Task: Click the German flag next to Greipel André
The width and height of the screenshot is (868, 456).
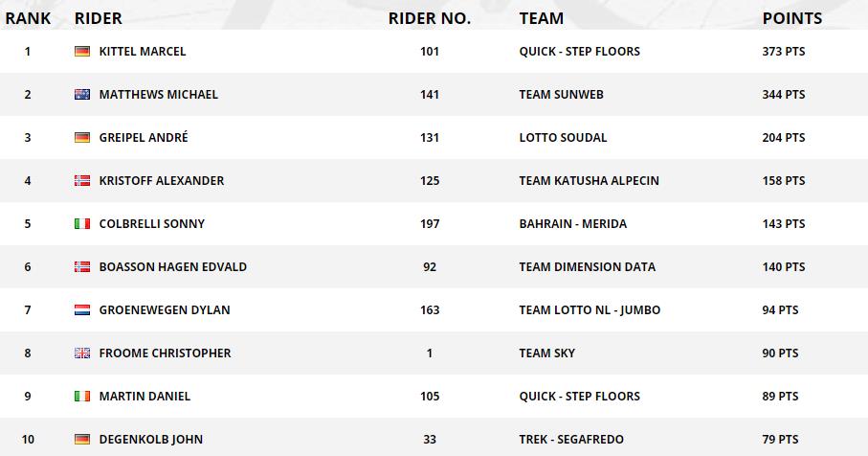Action: point(82,138)
